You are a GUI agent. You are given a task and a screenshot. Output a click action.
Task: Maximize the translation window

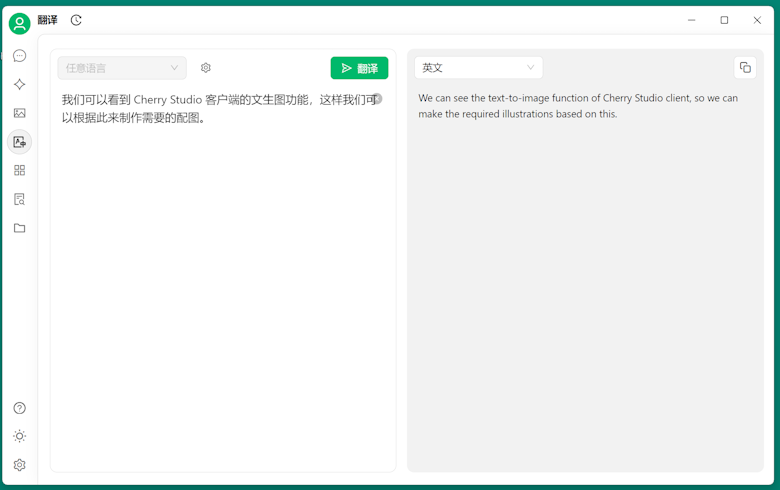[724, 20]
